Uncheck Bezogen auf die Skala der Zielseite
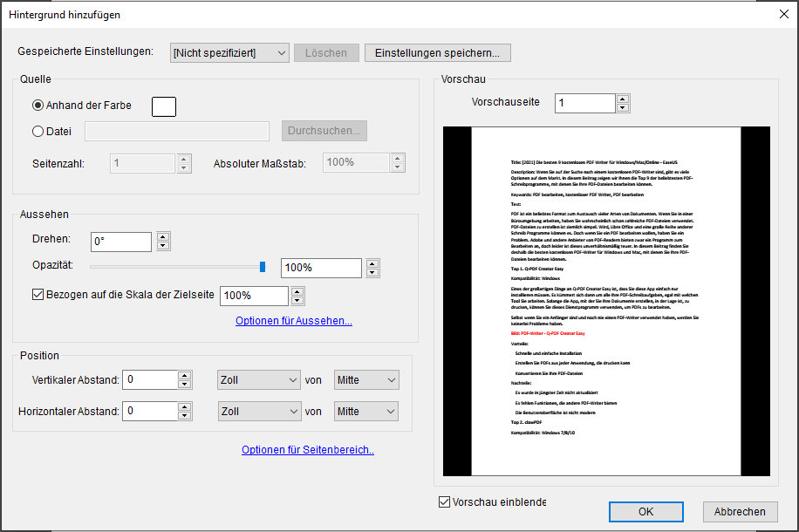Viewport: 799px width, 532px height. pyautogui.click(x=38, y=295)
